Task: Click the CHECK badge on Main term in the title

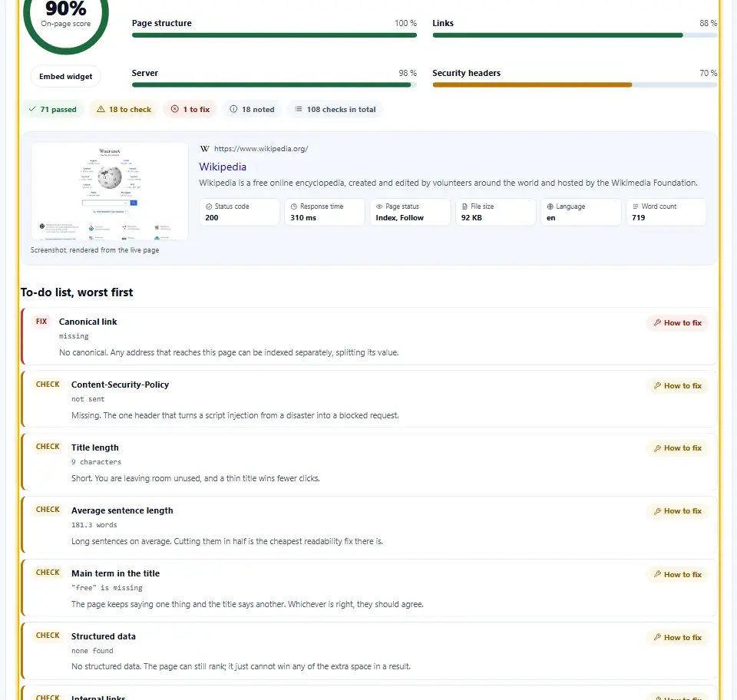Action: pyautogui.click(x=48, y=573)
